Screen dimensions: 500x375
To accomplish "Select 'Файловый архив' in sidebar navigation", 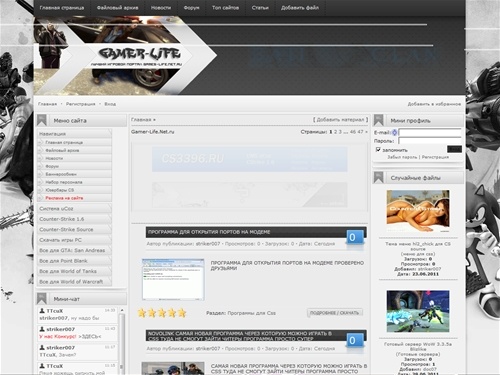I will tap(62, 150).
